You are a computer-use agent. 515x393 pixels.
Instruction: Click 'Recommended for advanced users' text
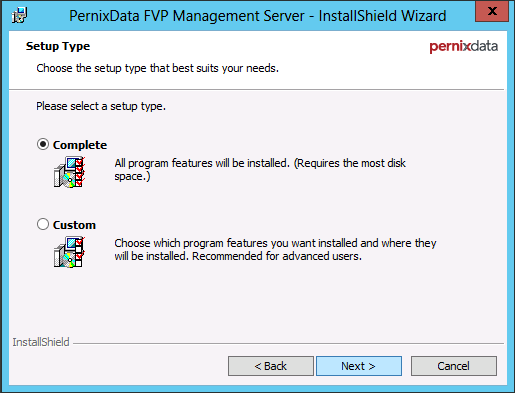click(277, 256)
